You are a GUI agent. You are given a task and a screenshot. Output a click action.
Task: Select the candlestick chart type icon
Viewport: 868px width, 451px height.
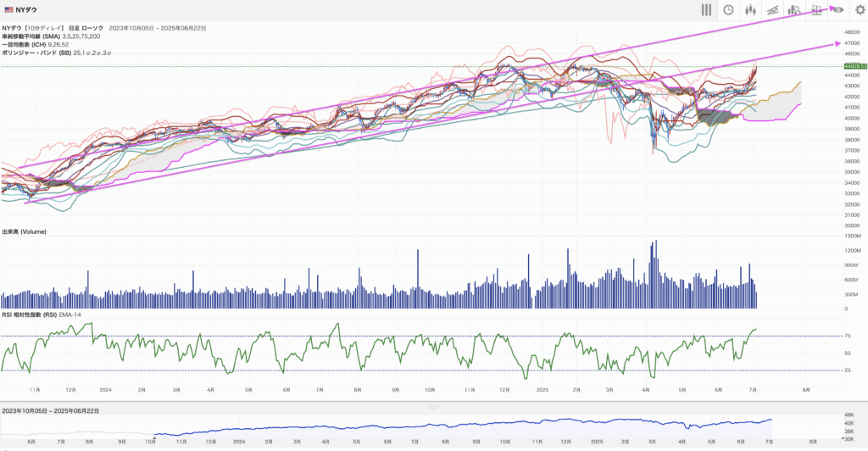tap(750, 9)
